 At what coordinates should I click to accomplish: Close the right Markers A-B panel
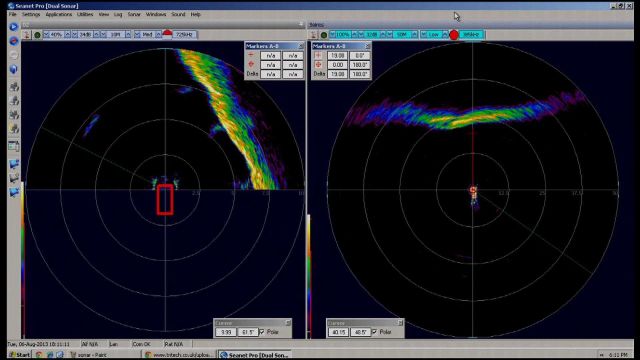click(368, 46)
